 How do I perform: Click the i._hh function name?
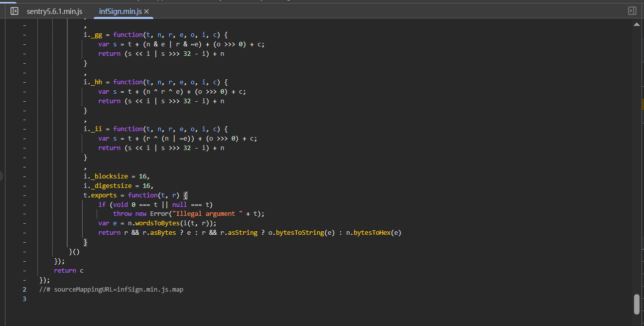[x=96, y=82]
